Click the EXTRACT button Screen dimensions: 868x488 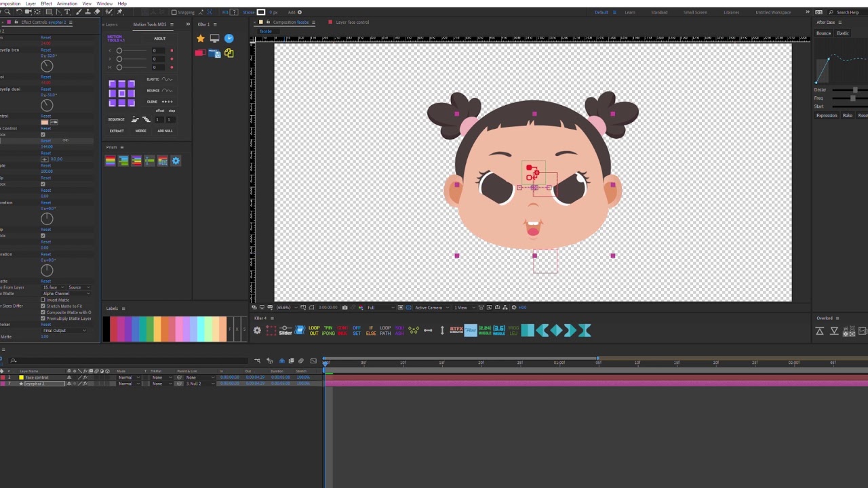coord(117,131)
